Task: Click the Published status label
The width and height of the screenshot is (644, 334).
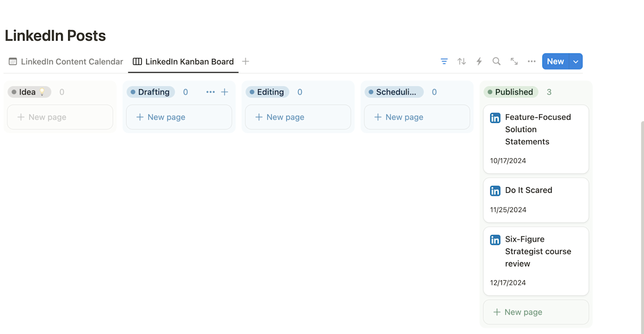Action: (x=511, y=92)
